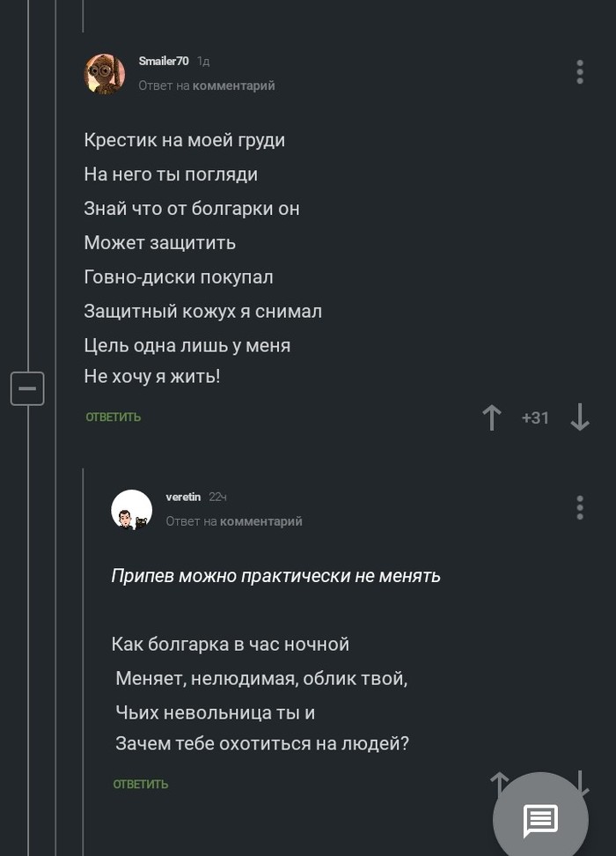Downvote Smailer70's comment
616x856 pixels.
pyautogui.click(x=580, y=417)
